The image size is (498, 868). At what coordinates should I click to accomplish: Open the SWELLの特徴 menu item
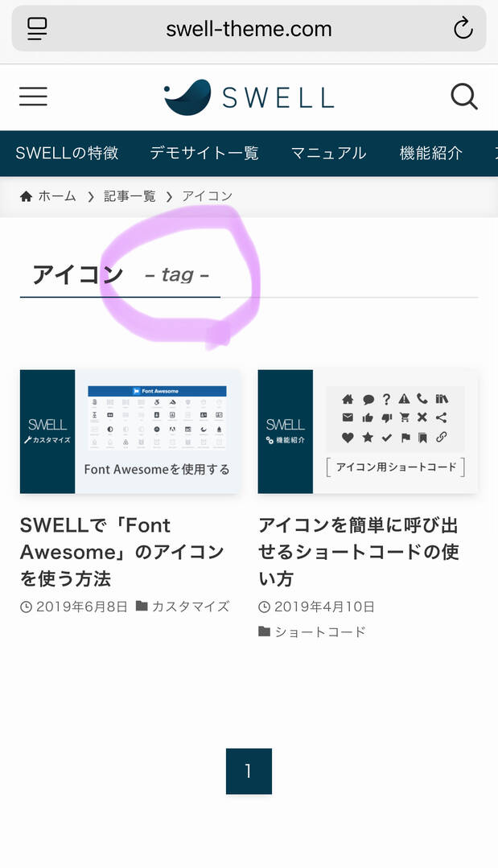point(67,153)
